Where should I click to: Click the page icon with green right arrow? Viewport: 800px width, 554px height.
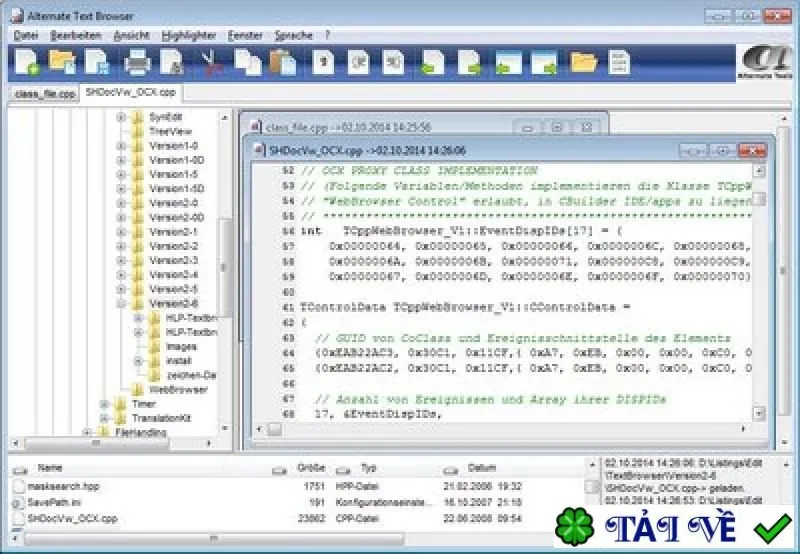pyautogui.click(x=469, y=63)
